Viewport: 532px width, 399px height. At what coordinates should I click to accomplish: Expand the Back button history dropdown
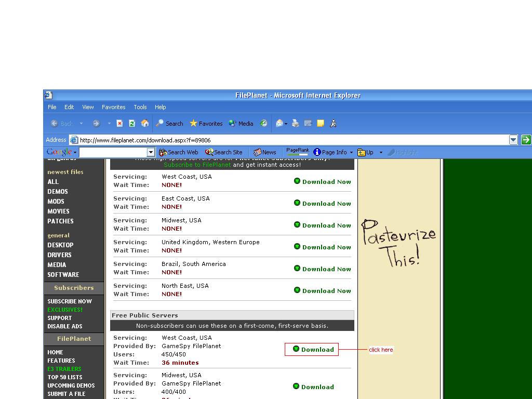point(82,124)
